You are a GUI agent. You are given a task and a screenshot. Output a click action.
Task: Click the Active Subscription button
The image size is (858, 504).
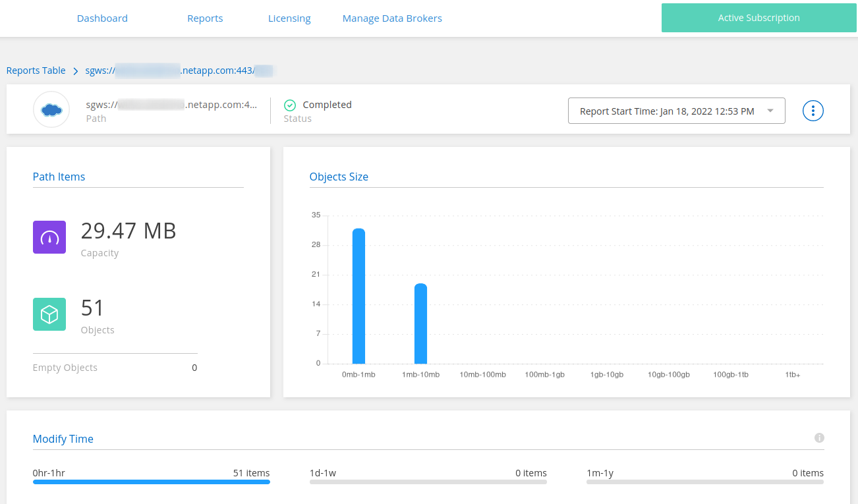[x=759, y=18]
